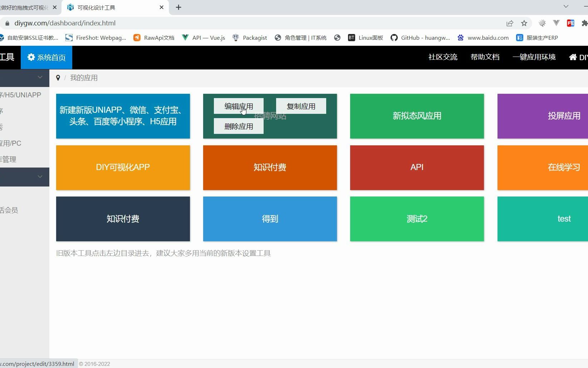The height and width of the screenshot is (368, 588).
Task: Collapse the first sidebar section chevron
Action: 40,77
